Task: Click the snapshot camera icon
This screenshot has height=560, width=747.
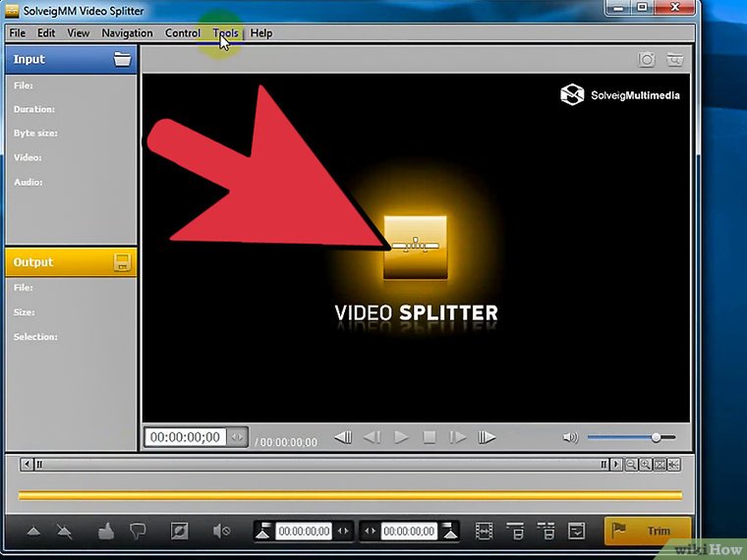Action: (647, 59)
